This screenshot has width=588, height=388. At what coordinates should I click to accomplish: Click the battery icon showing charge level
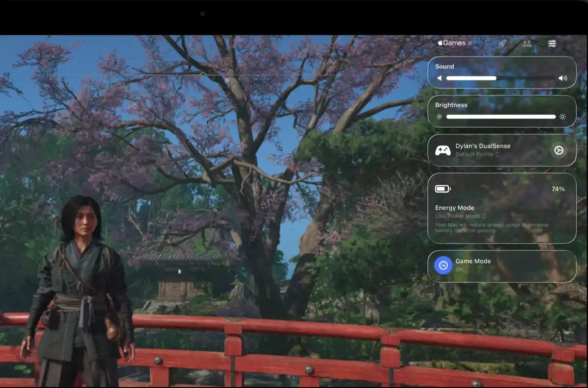click(x=442, y=189)
